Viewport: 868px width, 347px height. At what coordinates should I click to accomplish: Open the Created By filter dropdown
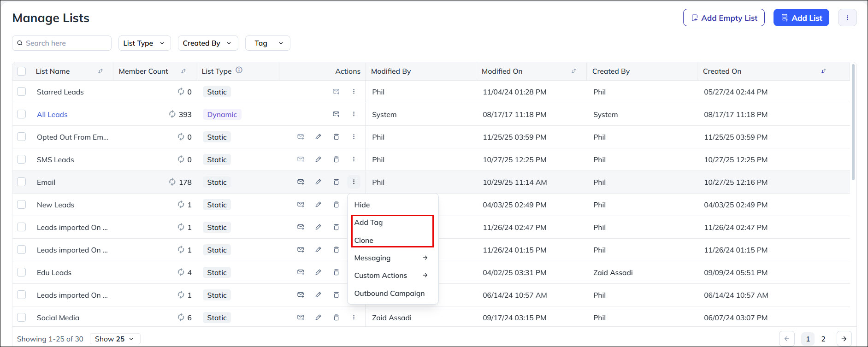(x=207, y=43)
